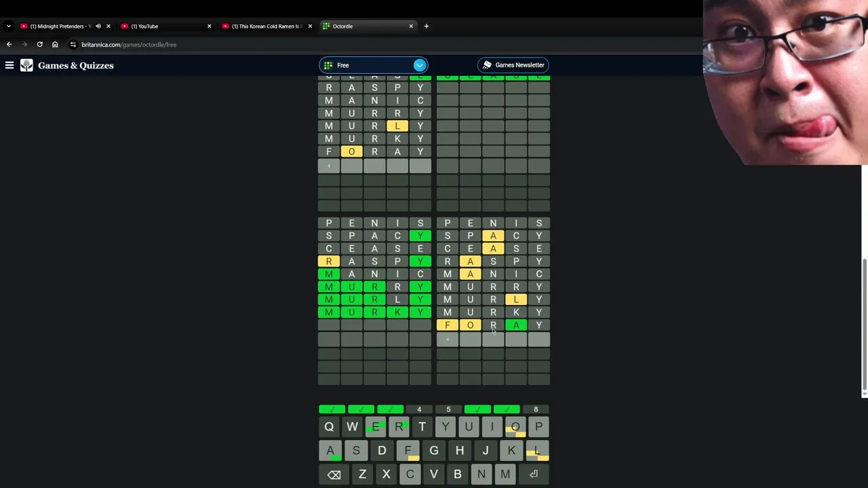Tap the L key in the middle keyboard row

coord(537,451)
